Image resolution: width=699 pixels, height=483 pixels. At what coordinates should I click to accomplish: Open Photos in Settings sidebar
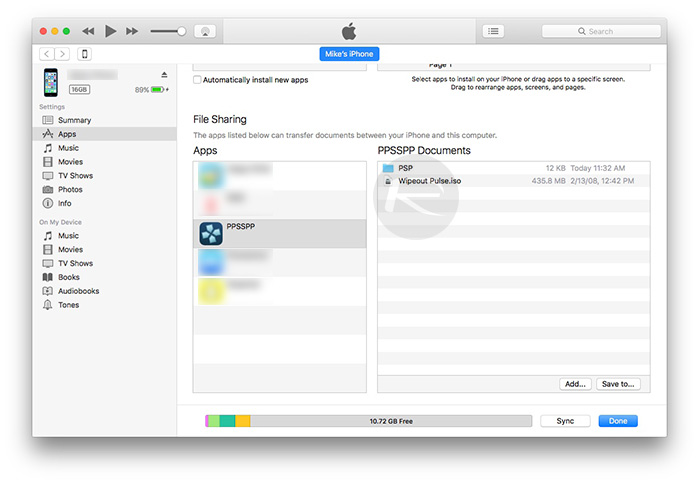click(x=70, y=189)
